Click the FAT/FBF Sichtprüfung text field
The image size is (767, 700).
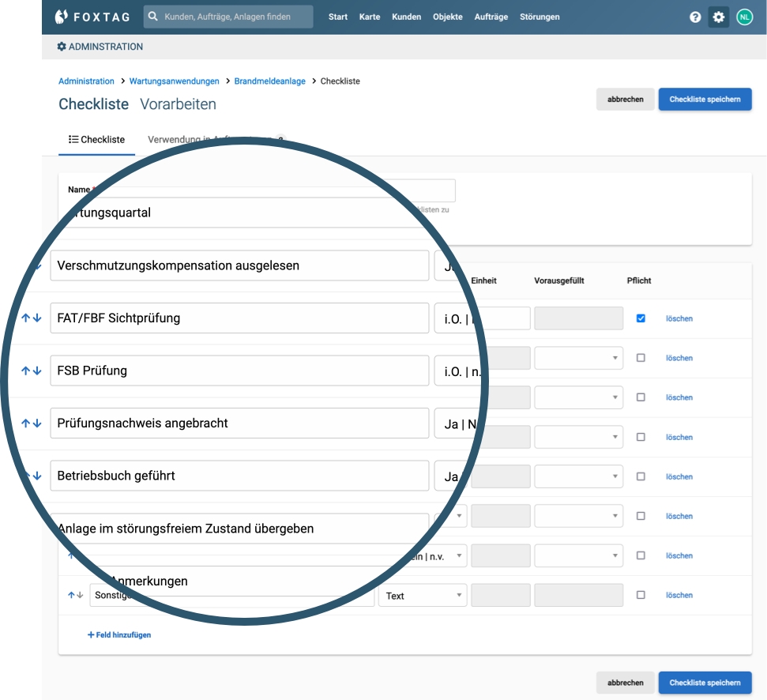[239, 318]
